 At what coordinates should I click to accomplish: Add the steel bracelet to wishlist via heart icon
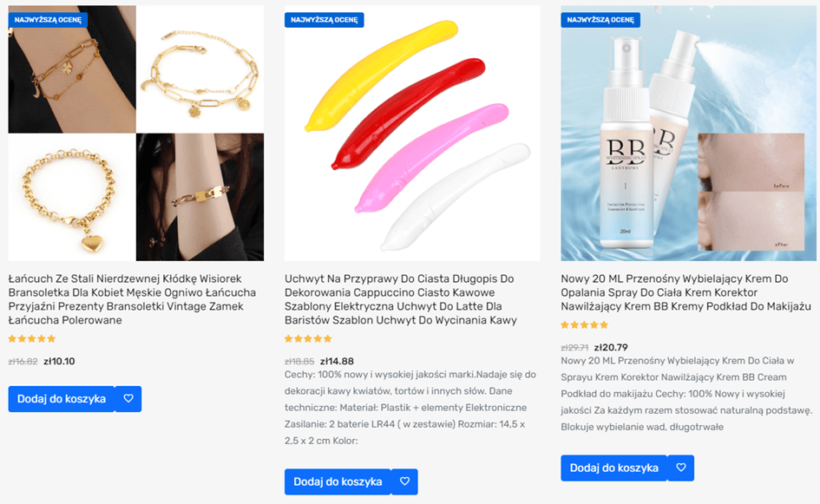(128, 399)
